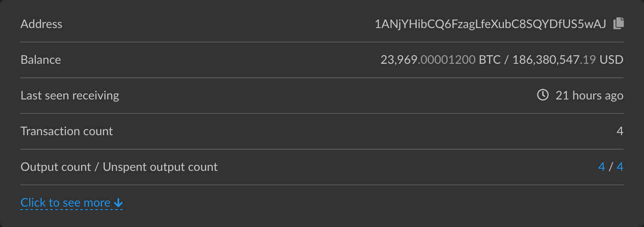This screenshot has width=644, height=227.
Task: Click the USD value 186,380,547.19
Action: (554, 60)
